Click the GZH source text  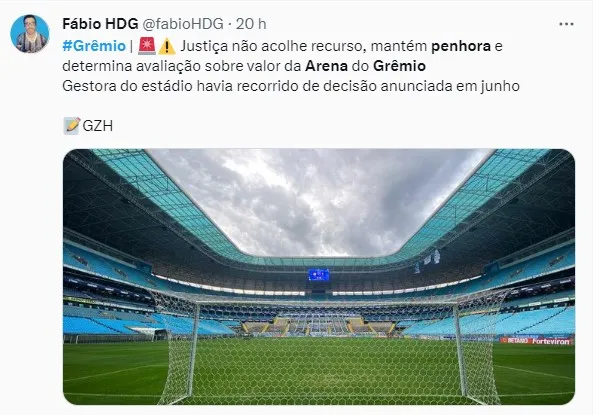click(x=98, y=126)
